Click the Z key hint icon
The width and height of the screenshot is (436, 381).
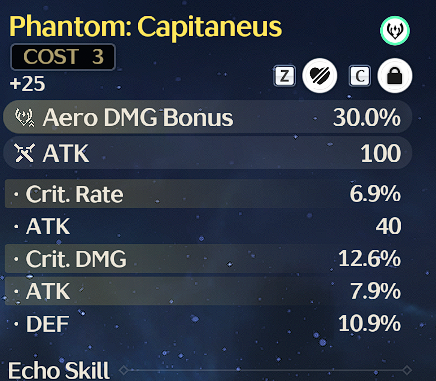(x=284, y=76)
